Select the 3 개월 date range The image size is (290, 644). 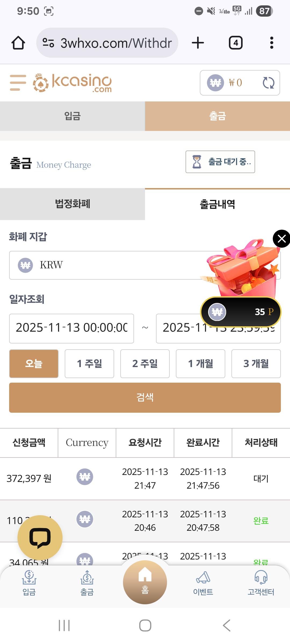256,364
